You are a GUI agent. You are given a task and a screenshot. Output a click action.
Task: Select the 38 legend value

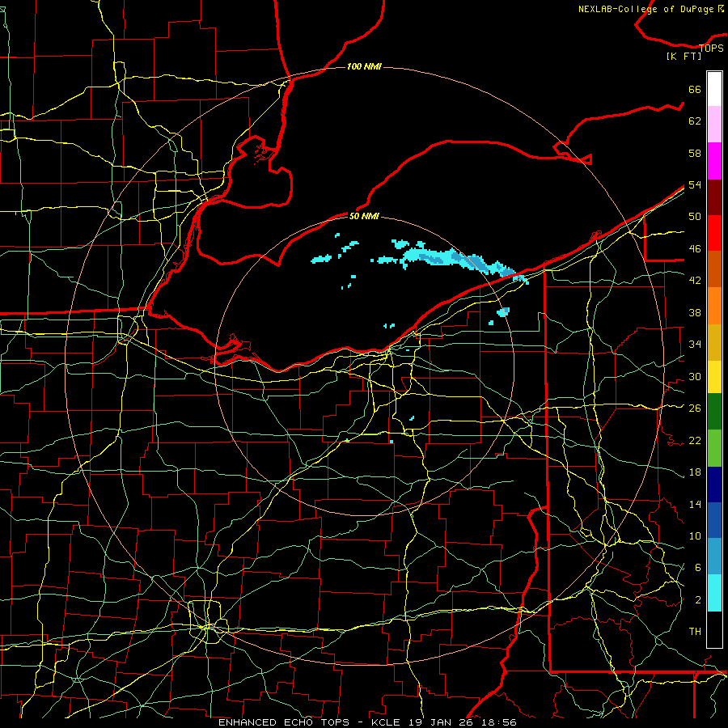tap(695, 312)
